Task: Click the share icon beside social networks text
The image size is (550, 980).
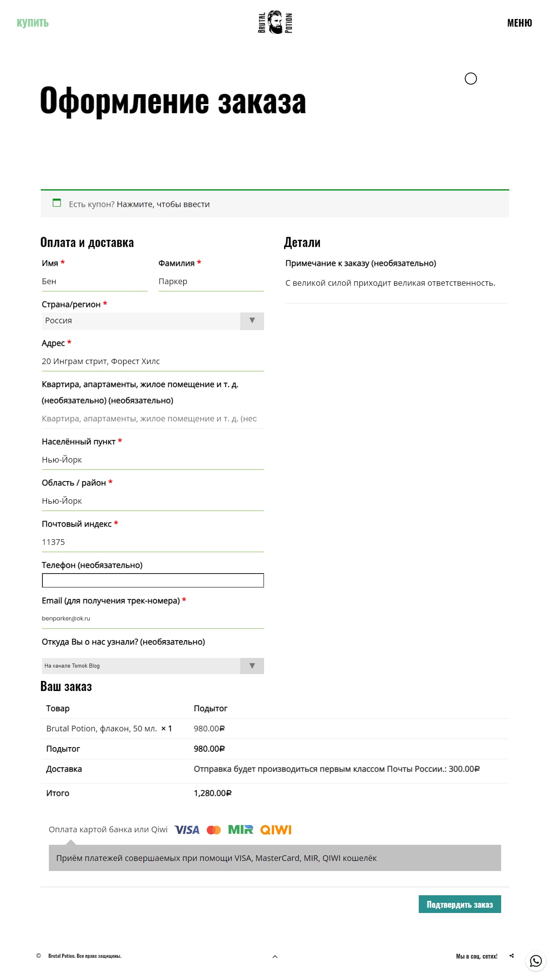Action: pos(512,956)
